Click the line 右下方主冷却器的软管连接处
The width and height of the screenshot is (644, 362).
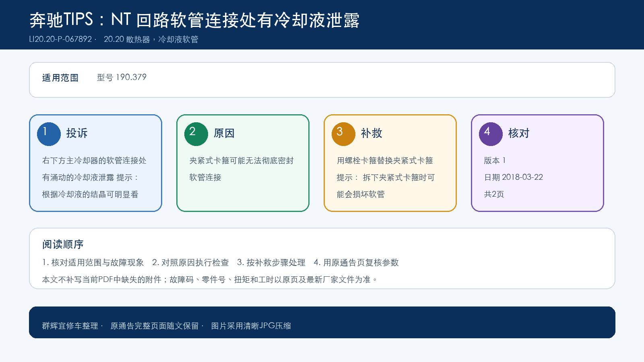(94, 160)
